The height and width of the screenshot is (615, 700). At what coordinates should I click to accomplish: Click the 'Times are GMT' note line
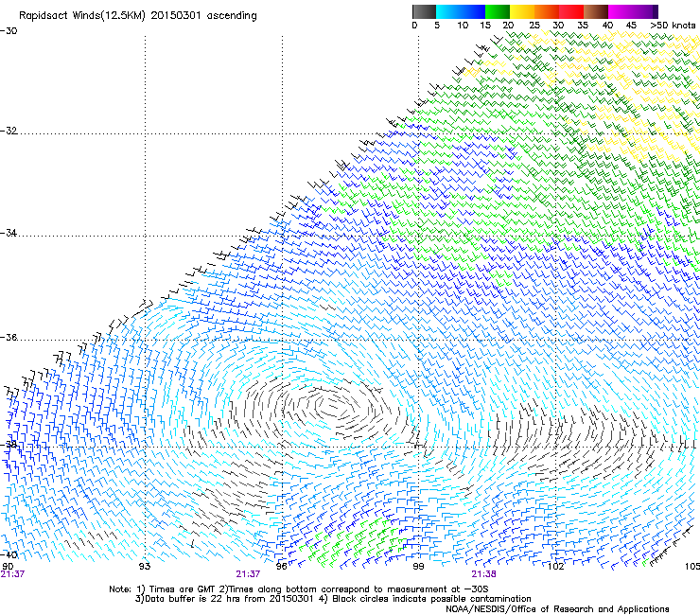[299, 589]
